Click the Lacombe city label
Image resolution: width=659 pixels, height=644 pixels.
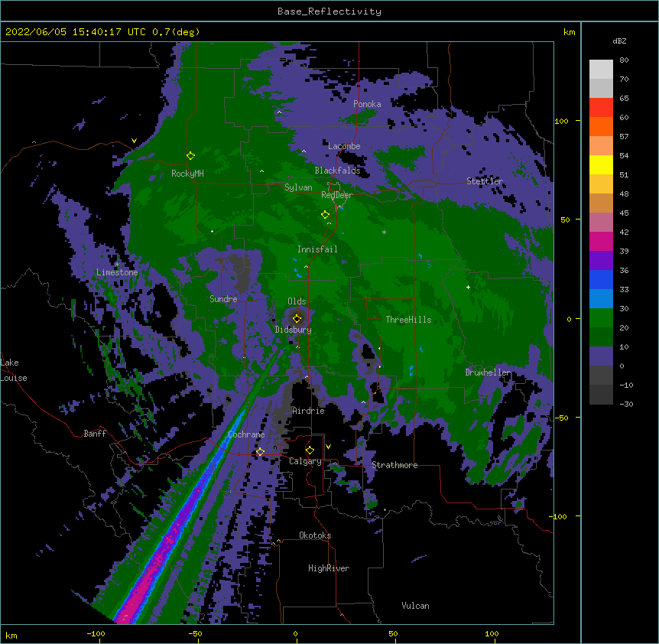[344, 146]
